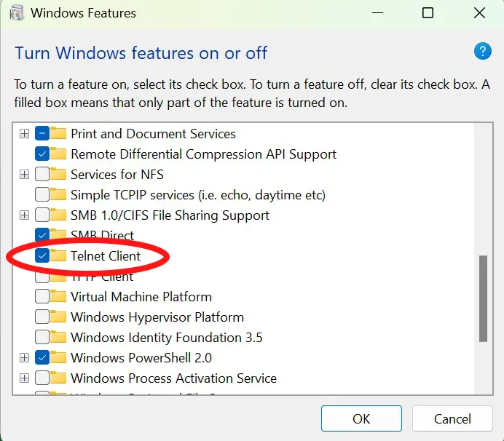Select the Print and Document Services folder icon

58,133
